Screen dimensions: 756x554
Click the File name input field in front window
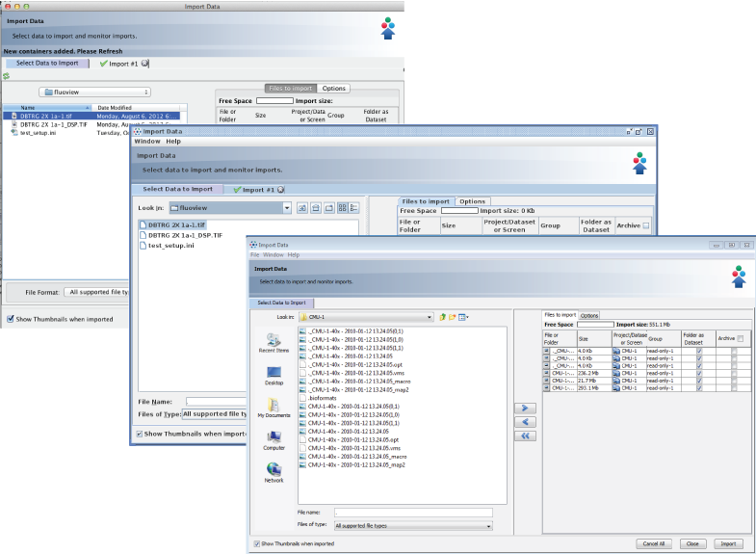click(x=413, y=513)
